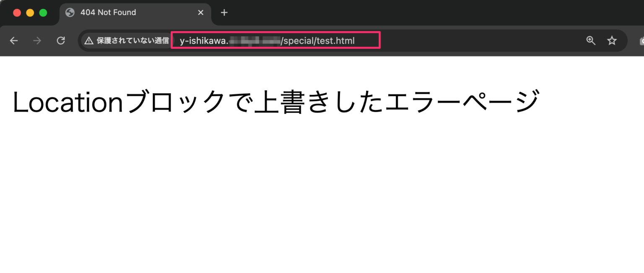Open a new tab with the plus button
The width and height of the screenshot is (644, 273).
pos(224,13)
